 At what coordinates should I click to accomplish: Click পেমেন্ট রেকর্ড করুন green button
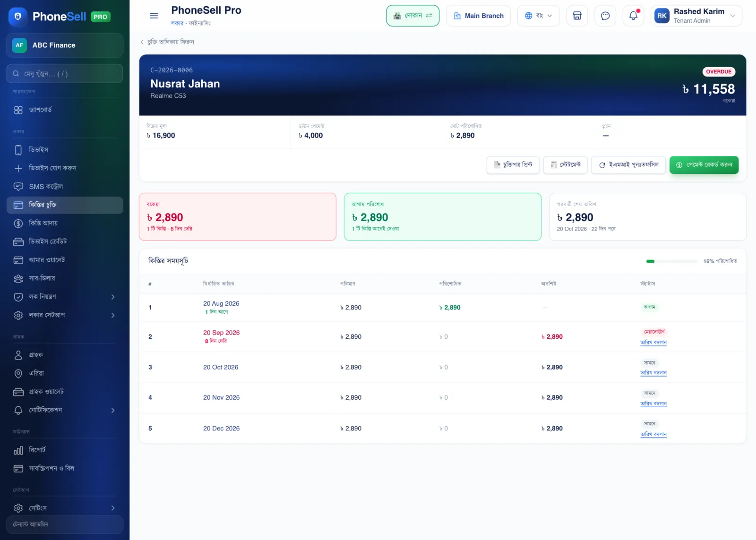(704, 165)
